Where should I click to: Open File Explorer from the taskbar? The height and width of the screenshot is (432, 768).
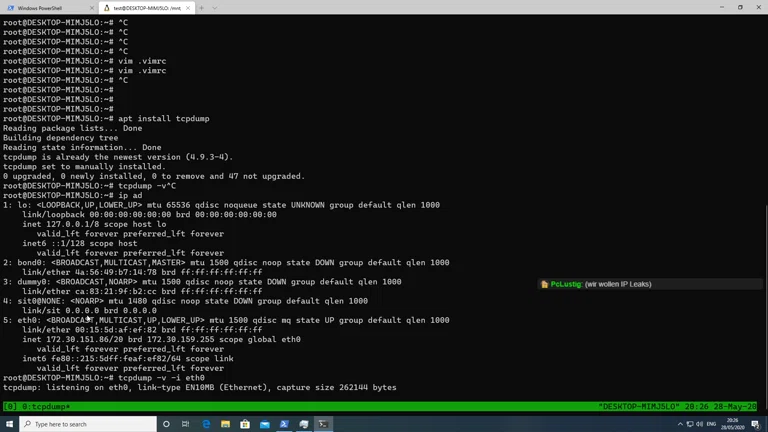[225, 424]
